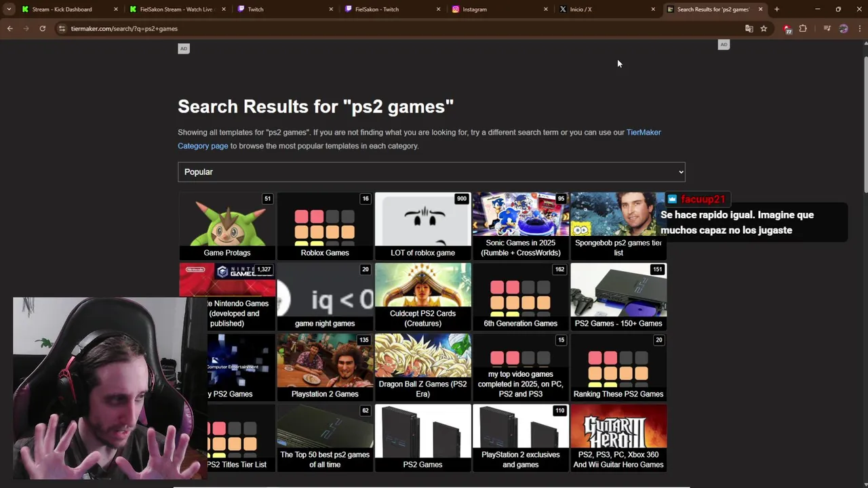Viewport: 868px width, 488px height.
Task: Open the Chrome three-dot menu
Action: 859,28
